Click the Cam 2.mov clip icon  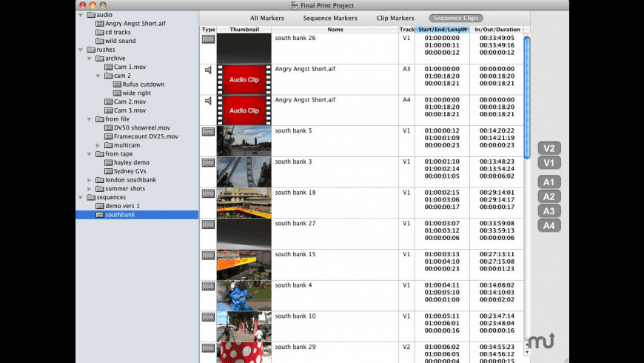pos(108,101)
